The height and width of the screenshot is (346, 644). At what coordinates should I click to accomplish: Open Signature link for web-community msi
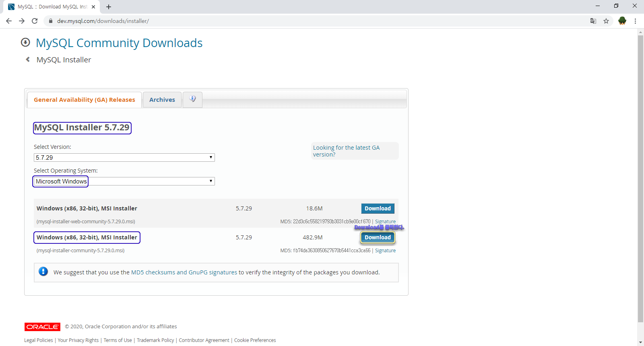pos(385,222)
